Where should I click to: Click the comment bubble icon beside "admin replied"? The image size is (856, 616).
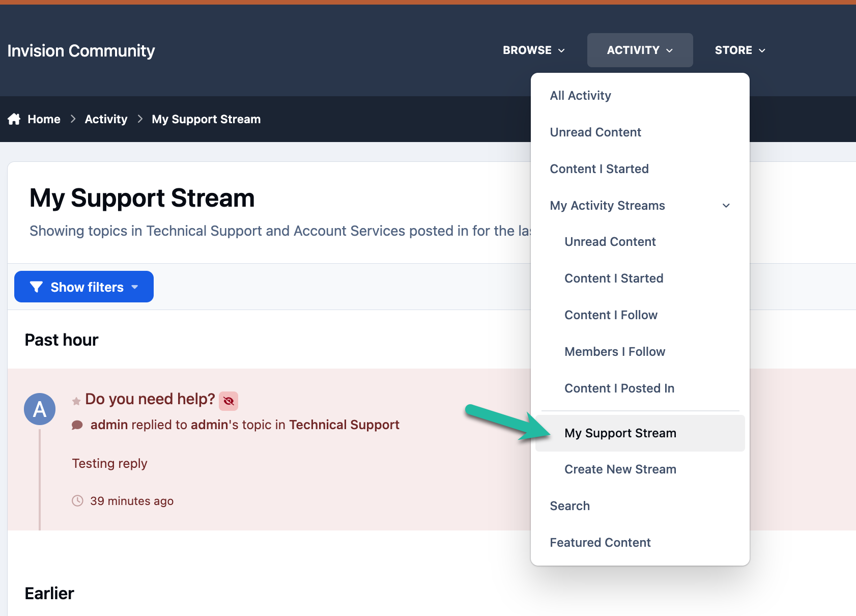point(77,425)
